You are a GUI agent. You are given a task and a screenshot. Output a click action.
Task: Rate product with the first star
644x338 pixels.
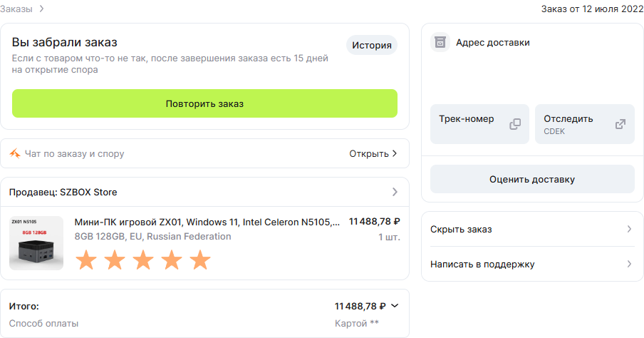86,260
